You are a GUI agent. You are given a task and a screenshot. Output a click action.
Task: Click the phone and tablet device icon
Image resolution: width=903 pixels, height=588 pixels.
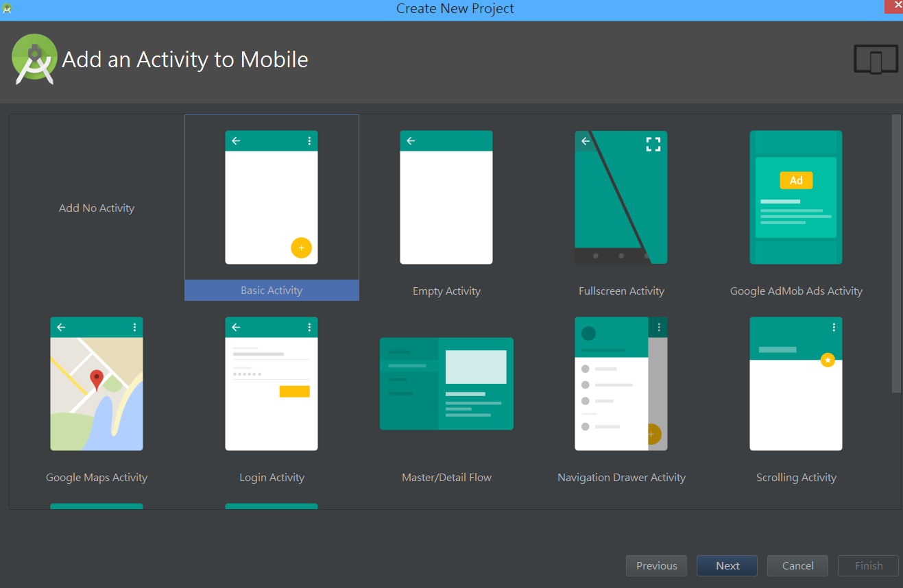876,59
